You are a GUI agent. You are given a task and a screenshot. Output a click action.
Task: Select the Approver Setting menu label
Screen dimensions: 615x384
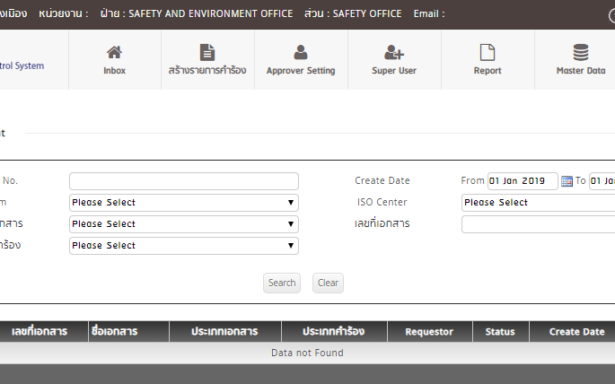coord(301,71)
